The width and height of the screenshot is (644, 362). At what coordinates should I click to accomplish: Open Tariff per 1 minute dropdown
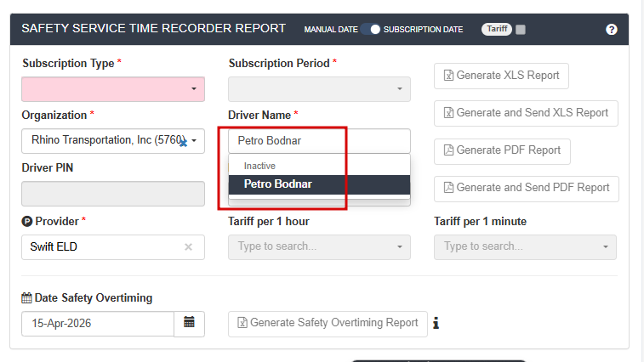click(x=605, y=247)
